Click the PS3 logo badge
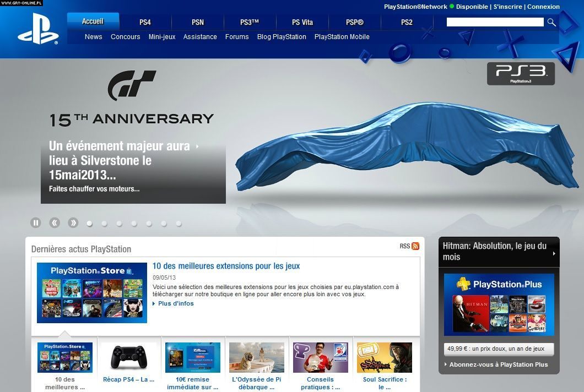Viewport: 584px width, 392px height. [x=521, y=73]
